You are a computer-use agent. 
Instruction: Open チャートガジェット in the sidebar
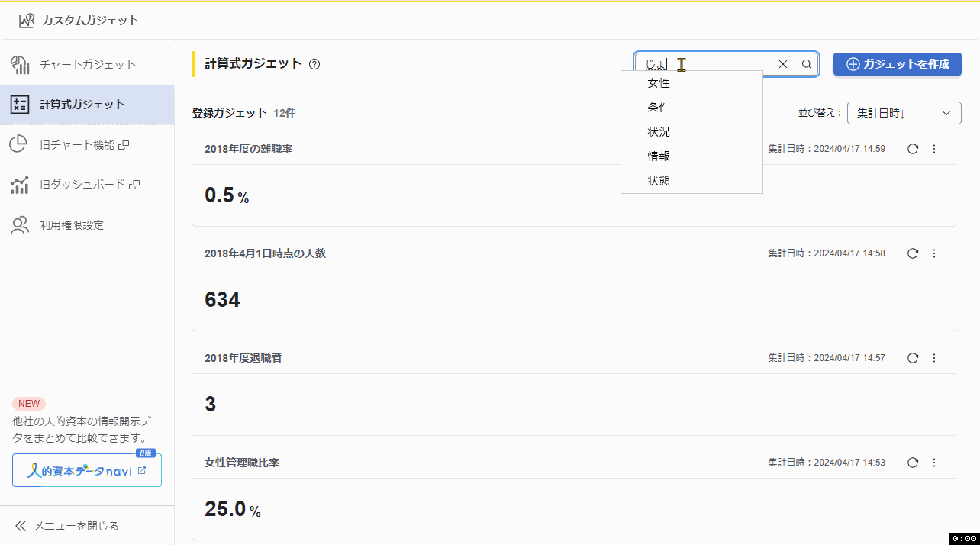pos(88,65)
